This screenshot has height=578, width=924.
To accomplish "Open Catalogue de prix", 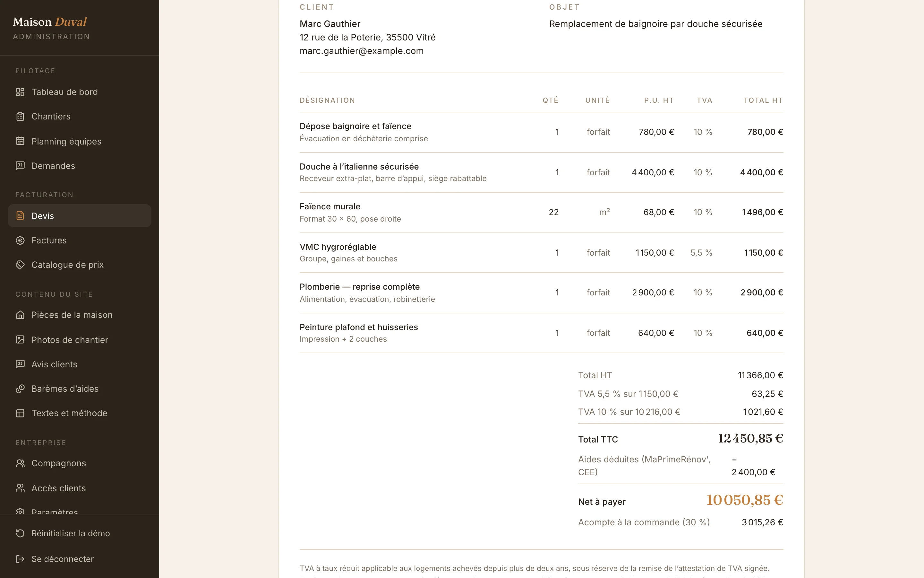I will [80, 265].
